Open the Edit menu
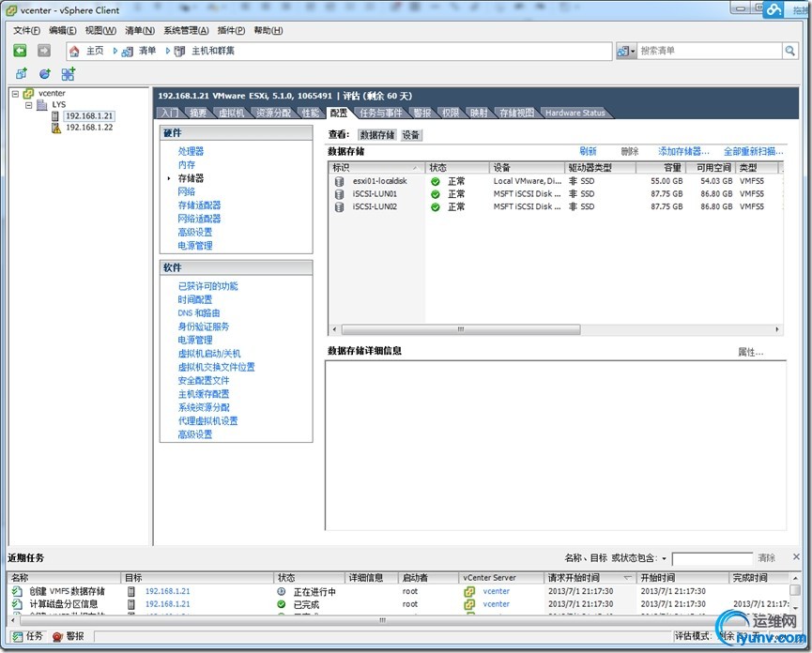Viewport: 812px width, 653px height. [63, 31]
